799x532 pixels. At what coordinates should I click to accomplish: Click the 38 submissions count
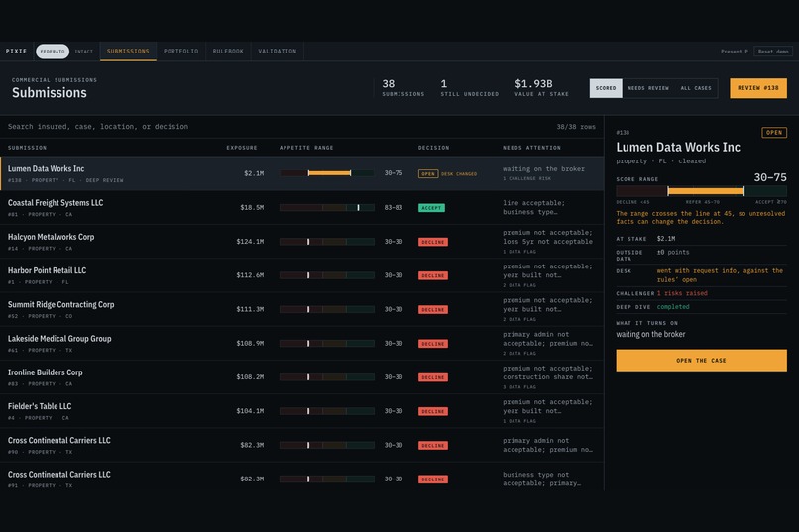point(389,84)
